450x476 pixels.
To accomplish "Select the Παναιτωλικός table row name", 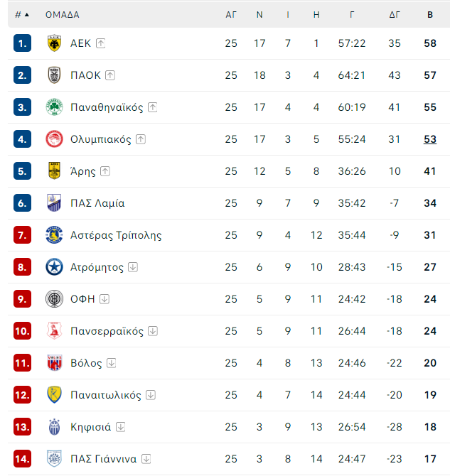I will (106, 395).
